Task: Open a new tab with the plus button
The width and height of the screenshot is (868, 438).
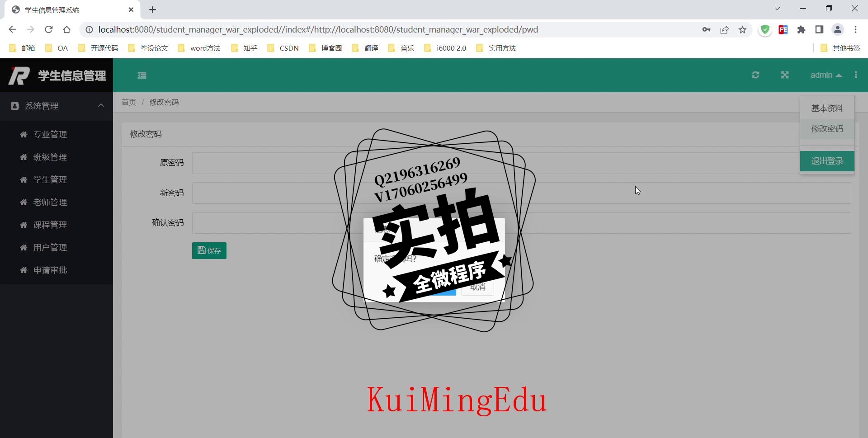Action: (153, 9)
